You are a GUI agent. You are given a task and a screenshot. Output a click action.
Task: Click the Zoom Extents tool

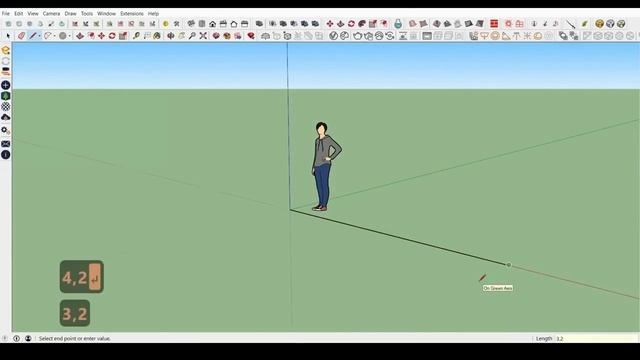tap(203, 36)
